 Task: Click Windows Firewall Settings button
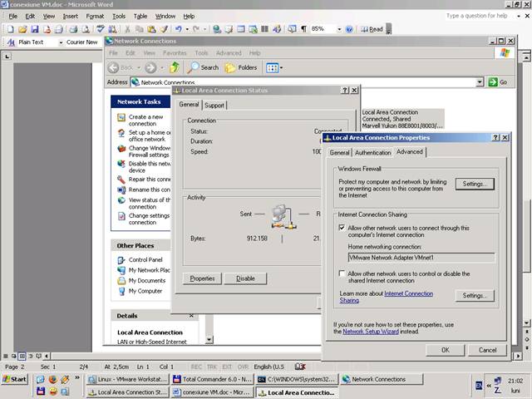475,184
